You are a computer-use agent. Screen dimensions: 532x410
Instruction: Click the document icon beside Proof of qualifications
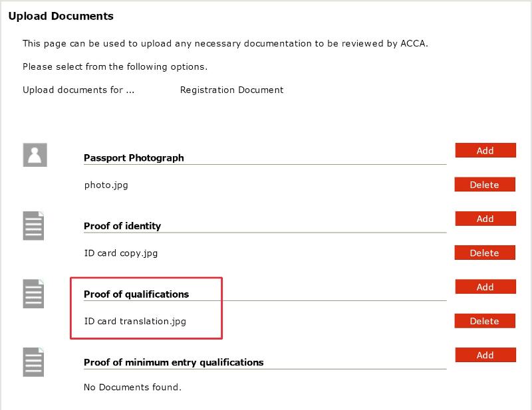coord(33,294)
